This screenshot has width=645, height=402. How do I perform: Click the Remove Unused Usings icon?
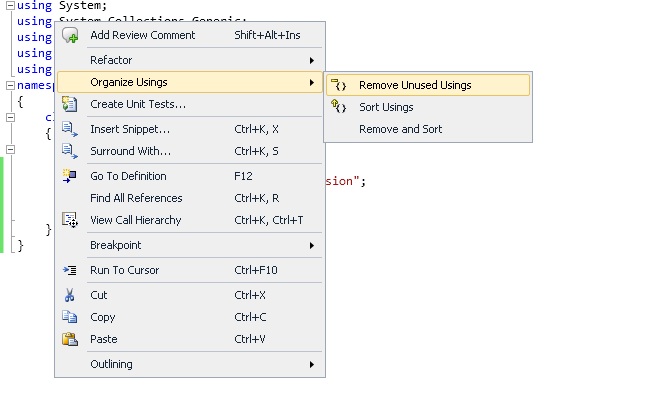(x=339, y=85)
